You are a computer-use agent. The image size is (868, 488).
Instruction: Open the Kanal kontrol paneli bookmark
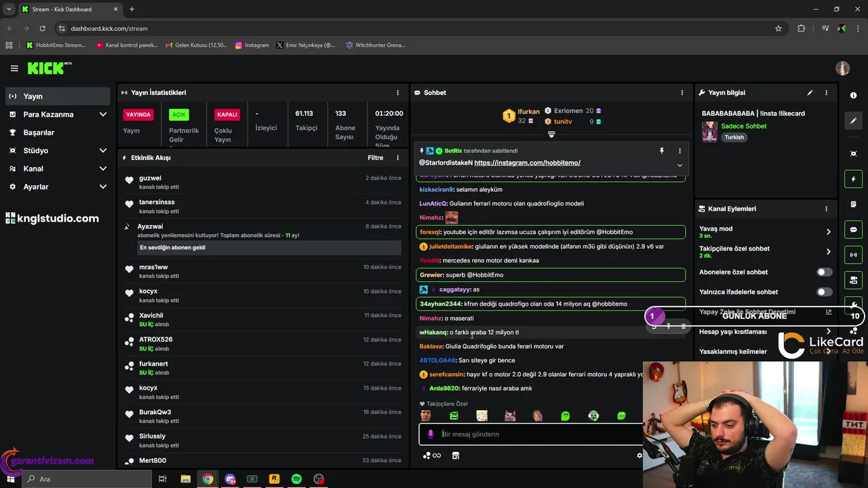click(127, 45)
